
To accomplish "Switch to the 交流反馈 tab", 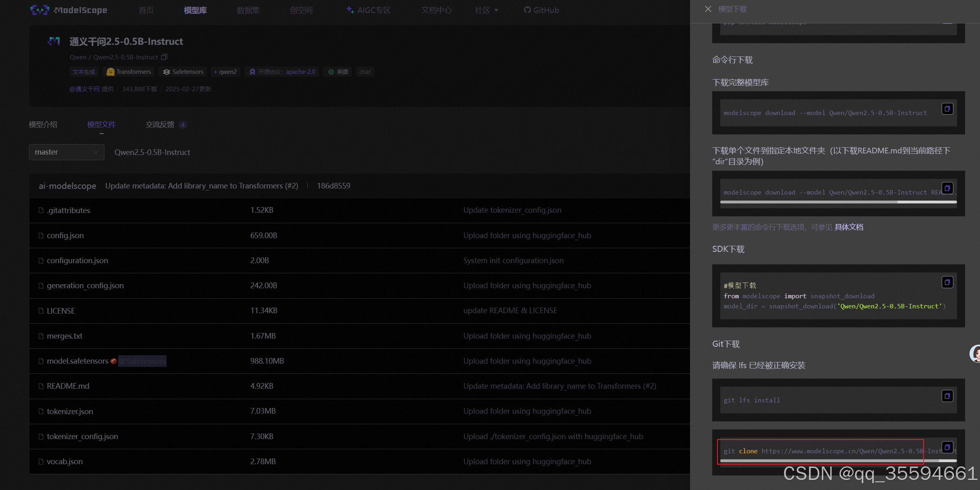I will click(x=160, y=124).
